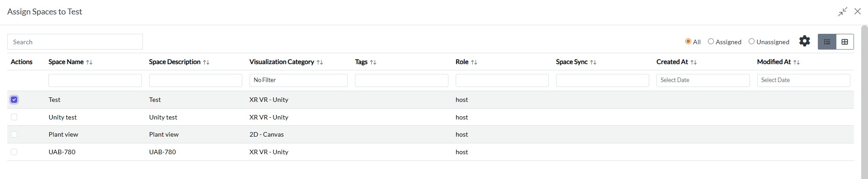Click the Created At column header

tap(672, 62)
